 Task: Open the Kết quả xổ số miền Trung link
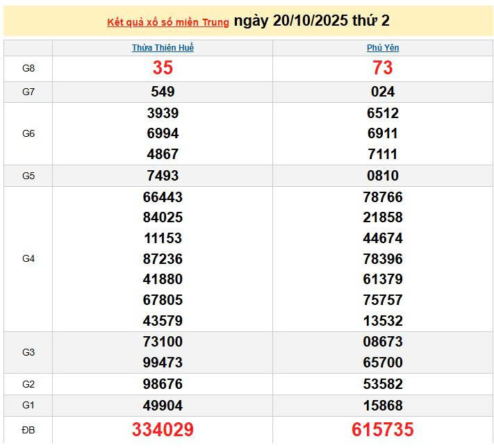(x=167, y=23)
